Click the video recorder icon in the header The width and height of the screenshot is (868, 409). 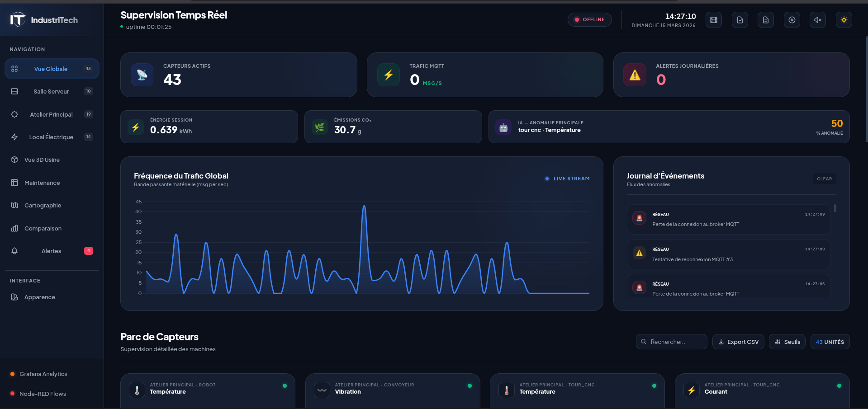click(x=714, y=20)
